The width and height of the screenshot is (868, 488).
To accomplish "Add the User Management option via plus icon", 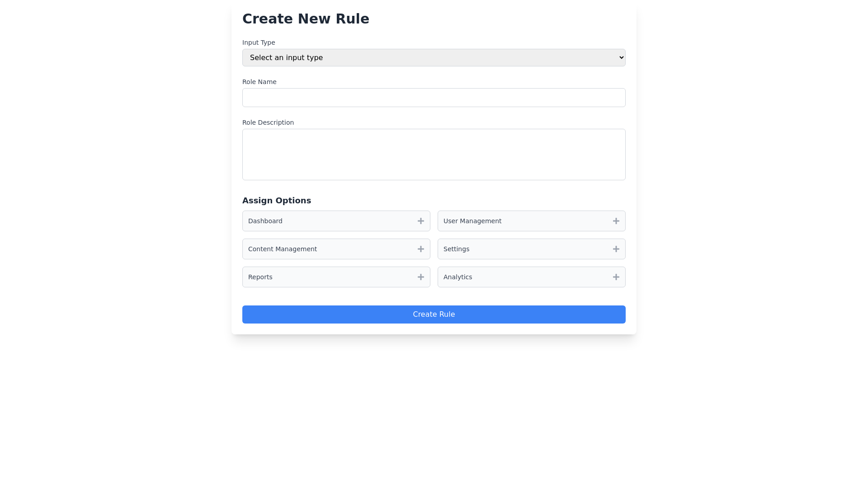I will click(616, 221).
